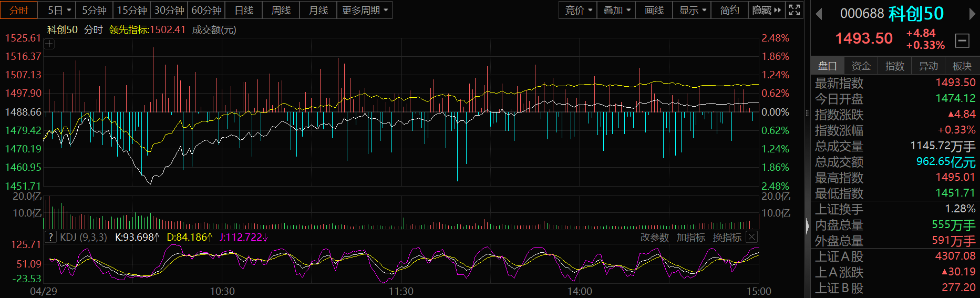This screenshot has width=980, height=298.
Task: Collapse the right panel with splitter arrow
Action: tap(808, 226)
